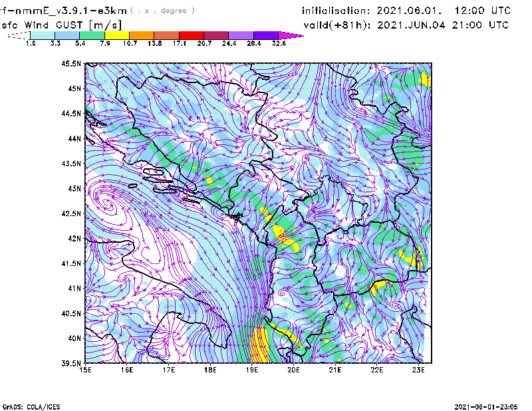Click the light blue legend swatch
This screenshot has height=411, width=532.
click(67, 35)
